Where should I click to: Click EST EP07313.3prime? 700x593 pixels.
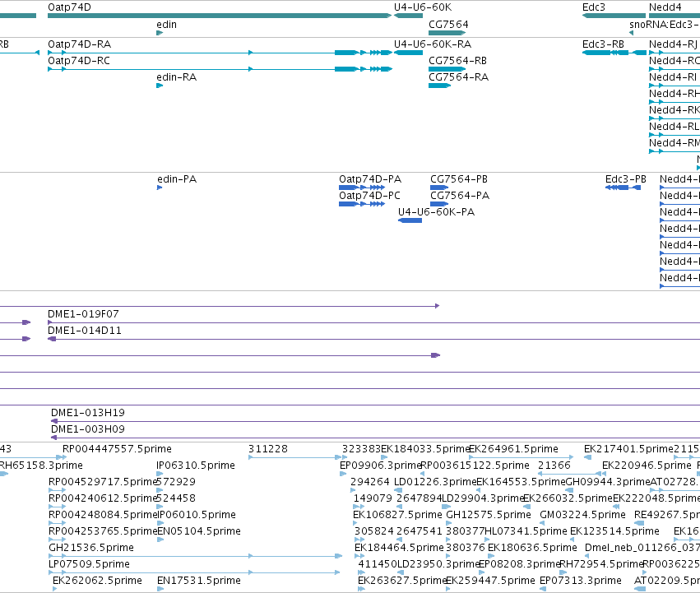click(581, 581)
